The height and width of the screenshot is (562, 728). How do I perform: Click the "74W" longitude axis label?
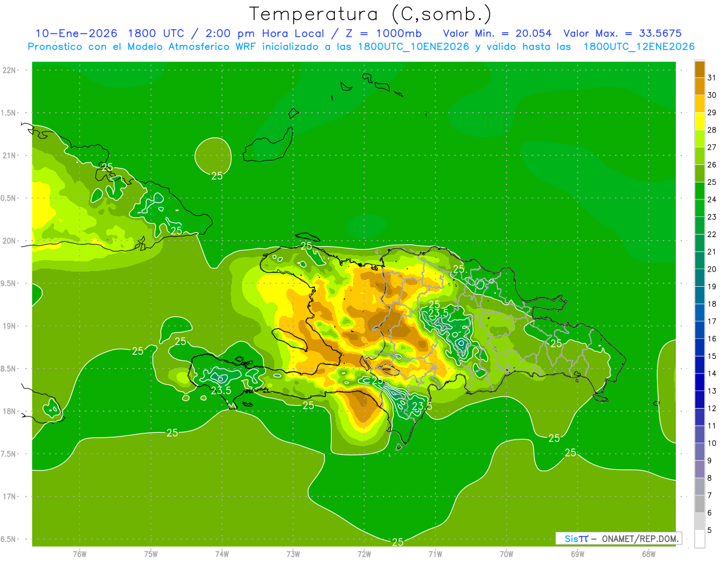pyautogui.click(x=221, y=554)
